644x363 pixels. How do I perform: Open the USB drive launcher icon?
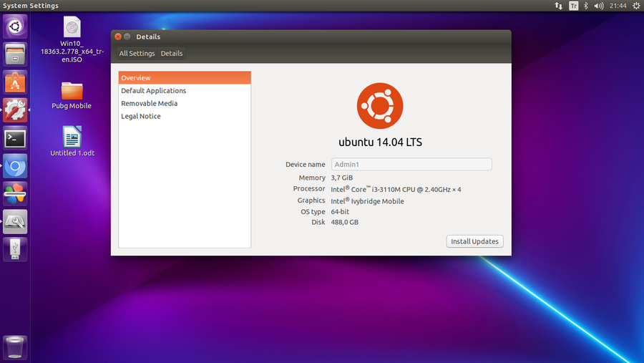pos(15,250)
